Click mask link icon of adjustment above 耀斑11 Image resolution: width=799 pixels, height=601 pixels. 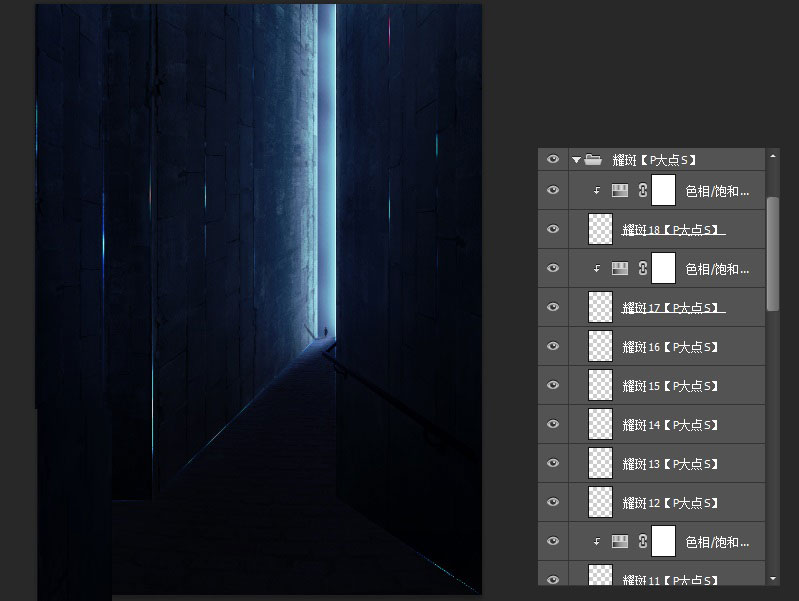tap(643, 541)
